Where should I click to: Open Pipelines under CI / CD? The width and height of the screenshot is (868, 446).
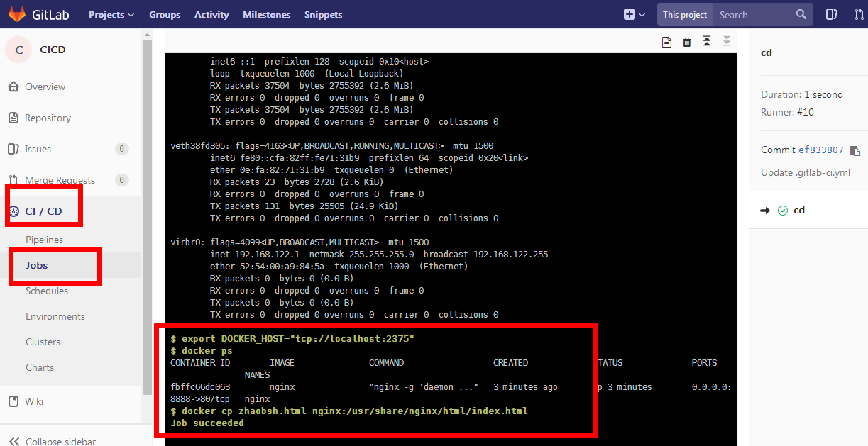[x=44, y=240]
